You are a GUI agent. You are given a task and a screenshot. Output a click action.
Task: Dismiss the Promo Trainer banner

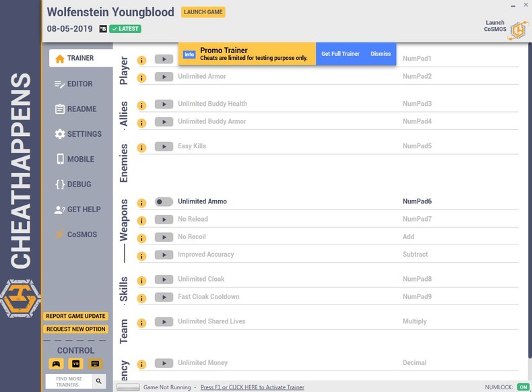(x=380, y=54)
